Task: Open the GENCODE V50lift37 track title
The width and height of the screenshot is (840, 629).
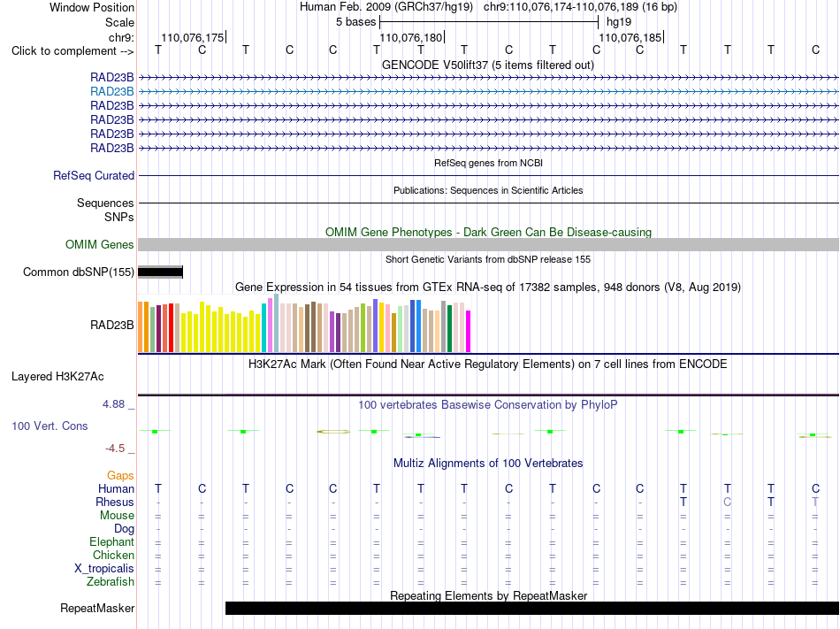Action: click(x=487, y=65)
